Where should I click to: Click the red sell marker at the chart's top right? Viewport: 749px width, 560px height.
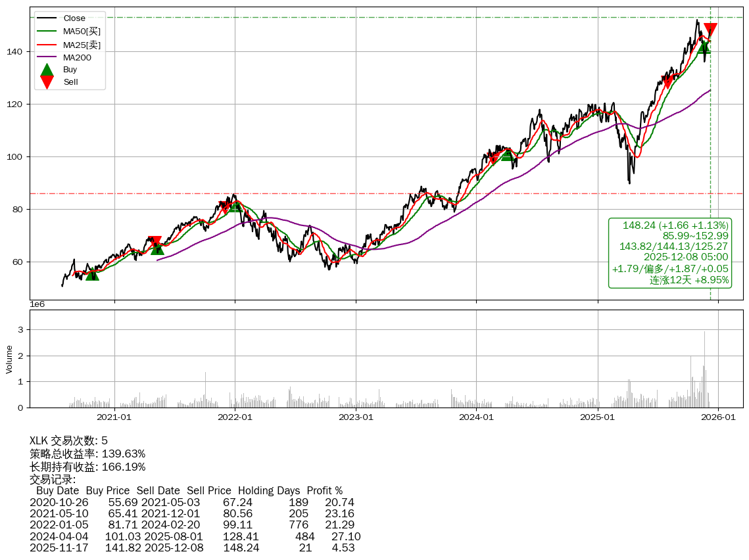point(710,30)
